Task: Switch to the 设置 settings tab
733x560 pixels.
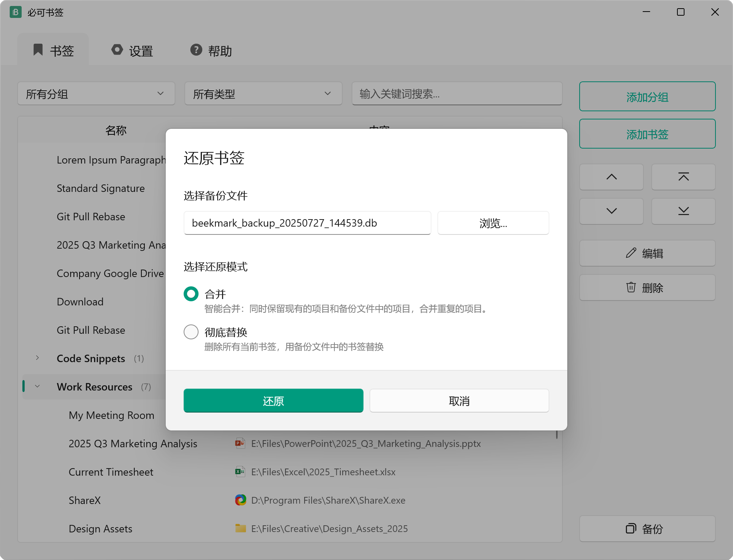Action: click(132, 50)
